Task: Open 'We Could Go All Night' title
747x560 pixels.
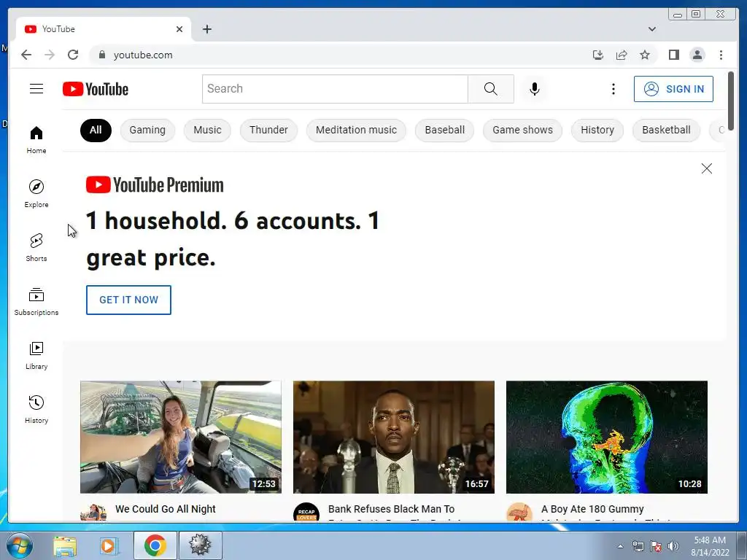Action: click(x=166, y=509)
